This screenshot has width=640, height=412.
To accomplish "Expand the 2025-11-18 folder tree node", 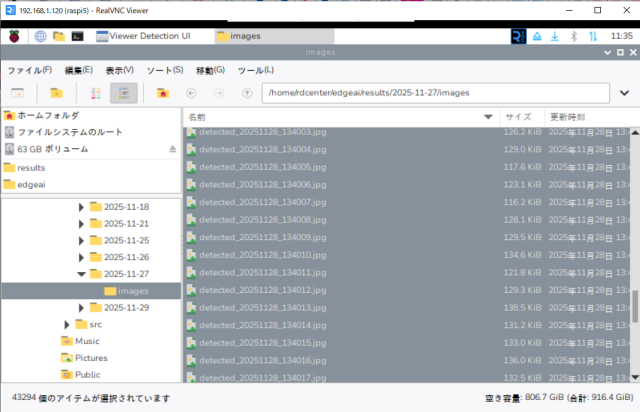I will tap(82, 207).
